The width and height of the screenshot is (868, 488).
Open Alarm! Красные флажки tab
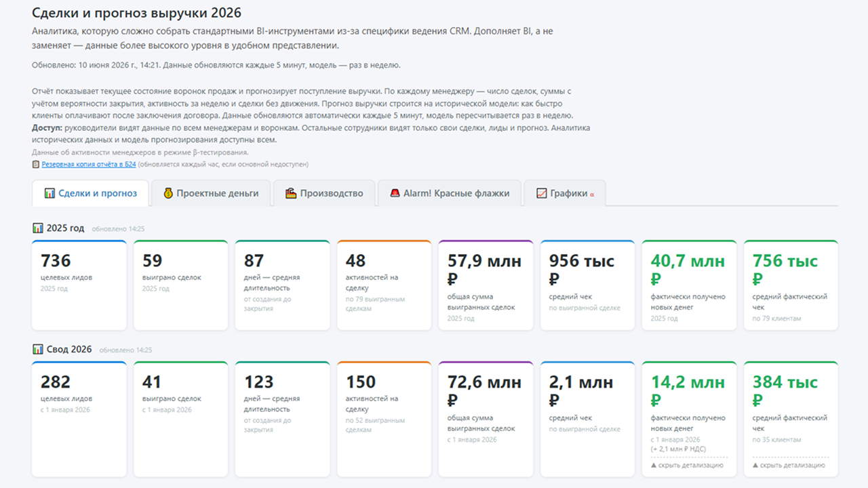click(449, 193)
